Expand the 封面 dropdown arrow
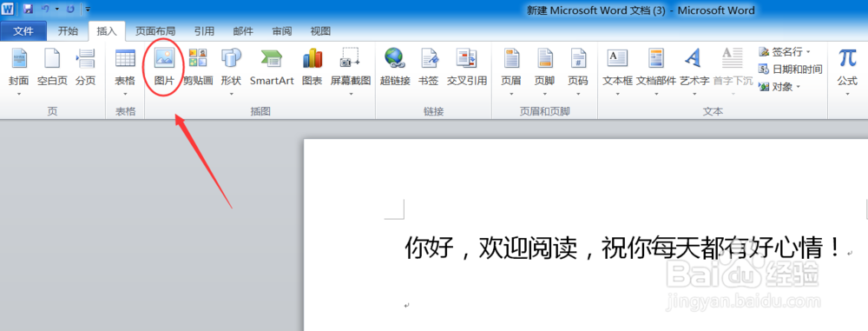 tap(18, 94)
